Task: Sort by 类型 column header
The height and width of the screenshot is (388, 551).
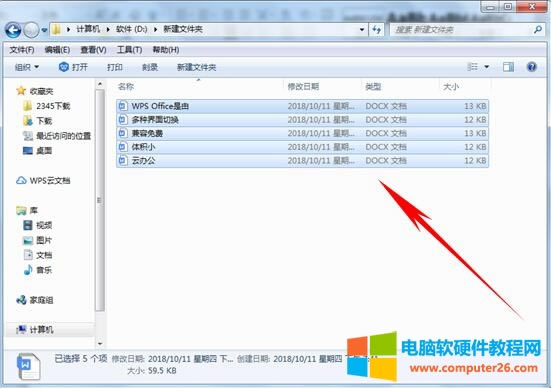Action: 373,86
